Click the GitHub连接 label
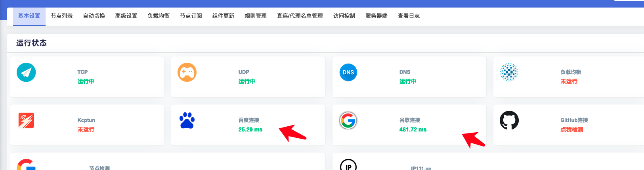The image size is (644, 170). [x=574, y=120]
